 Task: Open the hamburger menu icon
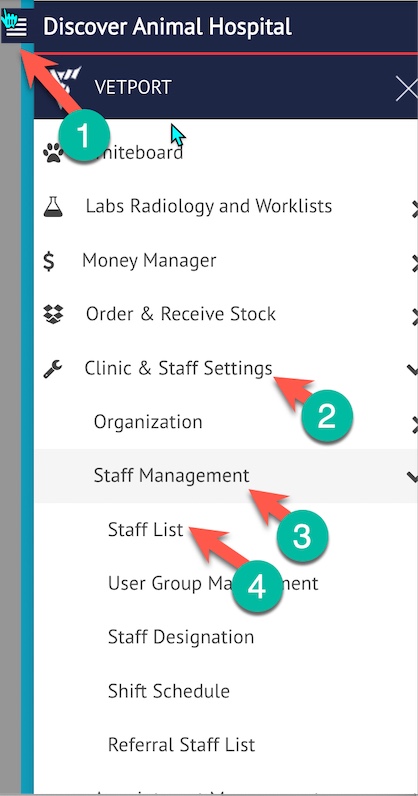[x=16, y=26]
